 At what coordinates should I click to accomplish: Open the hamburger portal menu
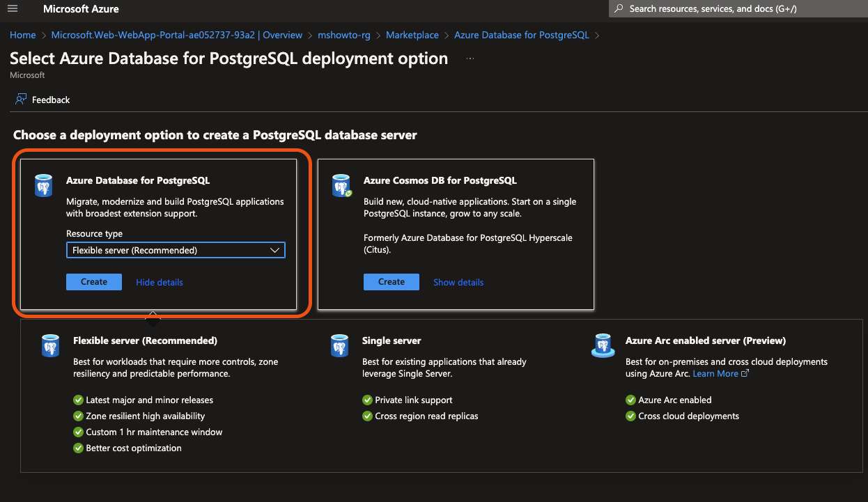(13, 9)
